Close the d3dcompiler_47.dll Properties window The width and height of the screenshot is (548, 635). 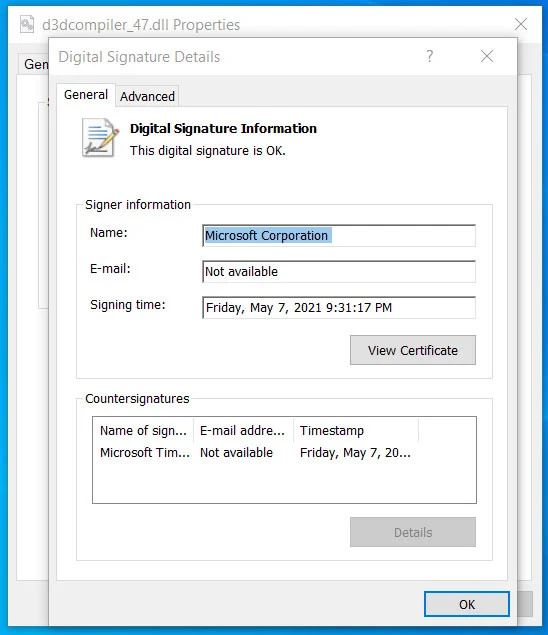520,24
